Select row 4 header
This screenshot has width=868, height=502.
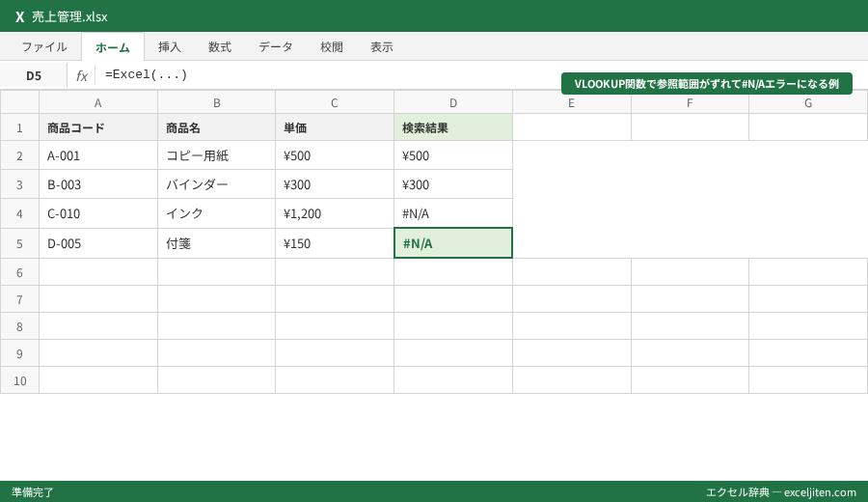point(19,213)
